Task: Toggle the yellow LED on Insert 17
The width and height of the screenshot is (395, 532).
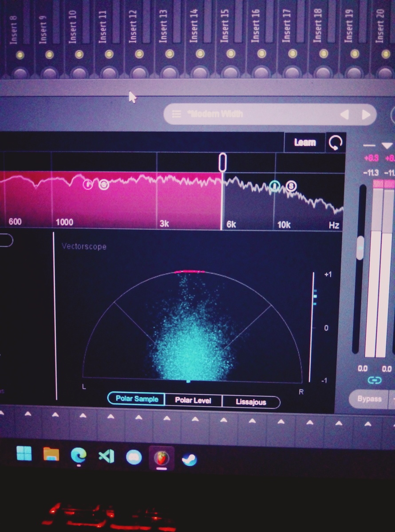Action: pos(292,54)
